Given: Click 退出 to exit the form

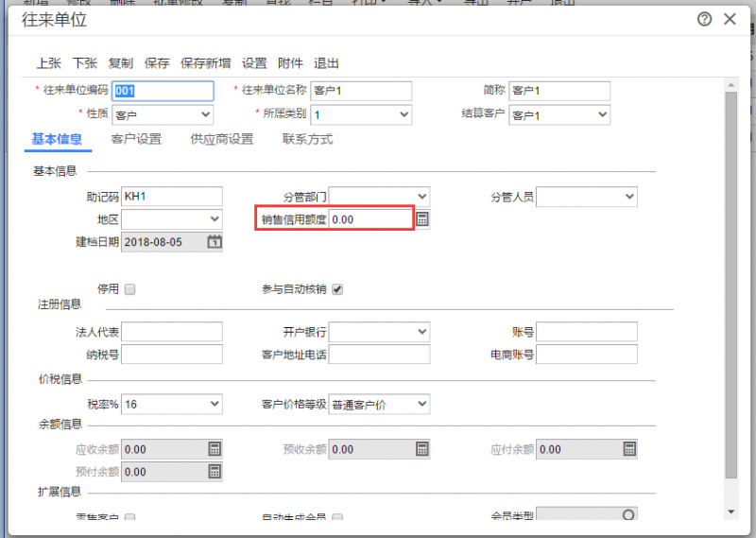Looking at the screenshot, I should [x=326, y=63].
